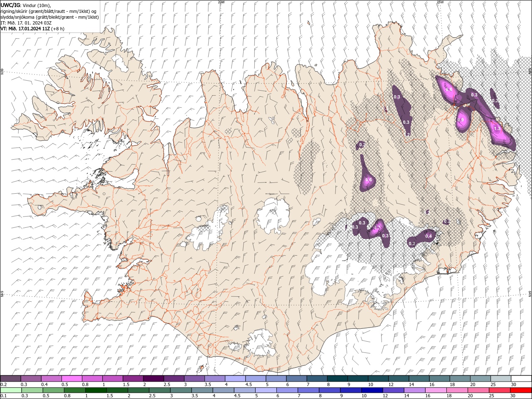The height and width of the screenshot is (399, 532).
Task: Select the lower legend swatch starting at 2.5
Action: [x=160, y=390]
